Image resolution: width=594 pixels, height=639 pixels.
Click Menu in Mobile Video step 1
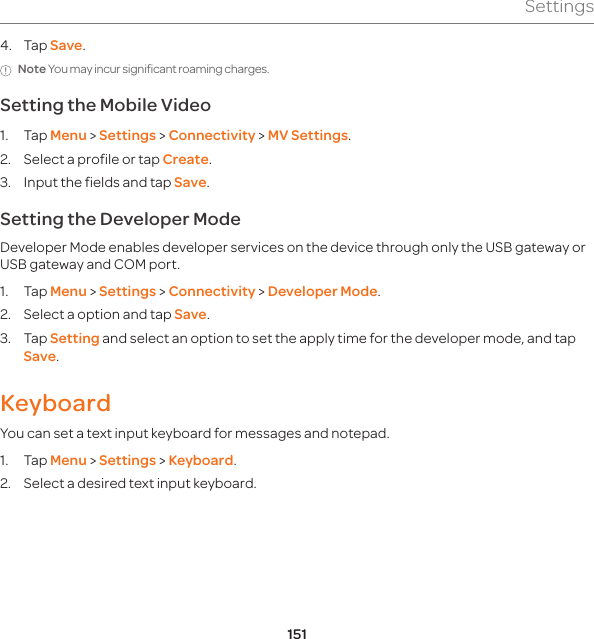click(x=68, y=135)
